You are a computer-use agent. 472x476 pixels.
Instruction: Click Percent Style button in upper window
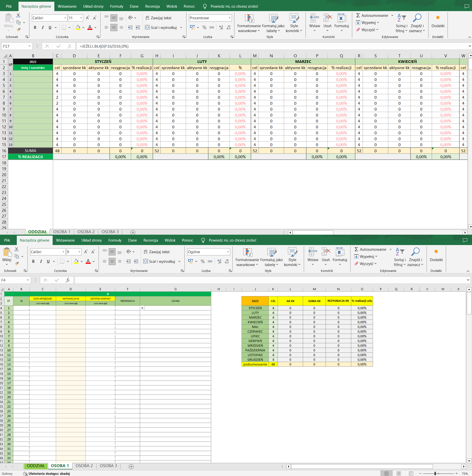pyautogui.click(x=204, y=27)
